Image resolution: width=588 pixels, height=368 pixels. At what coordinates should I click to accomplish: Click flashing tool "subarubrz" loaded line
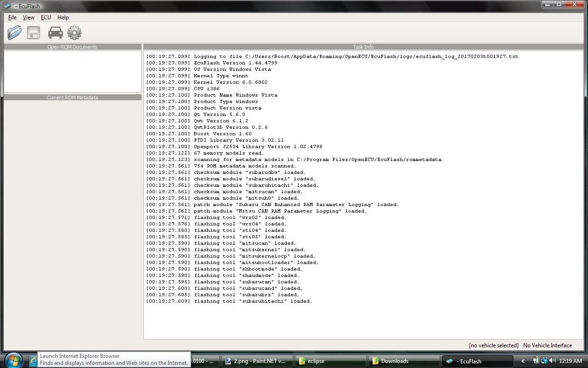click(x=223, y=295)
